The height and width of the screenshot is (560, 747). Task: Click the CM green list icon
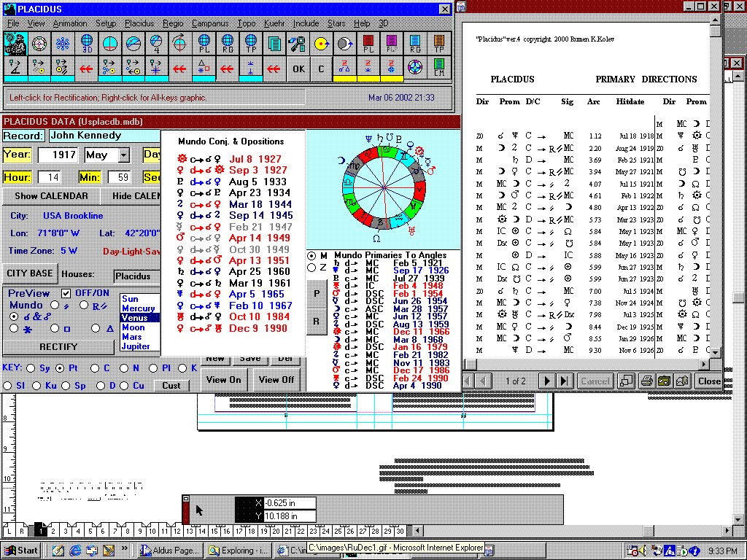(x=439, y=69)
